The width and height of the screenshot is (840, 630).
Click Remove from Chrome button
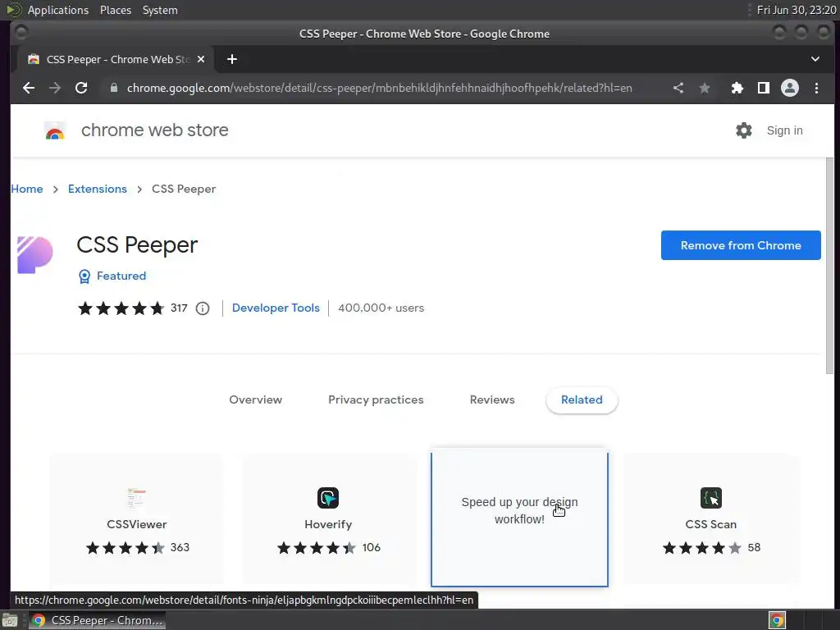(741, 245)
